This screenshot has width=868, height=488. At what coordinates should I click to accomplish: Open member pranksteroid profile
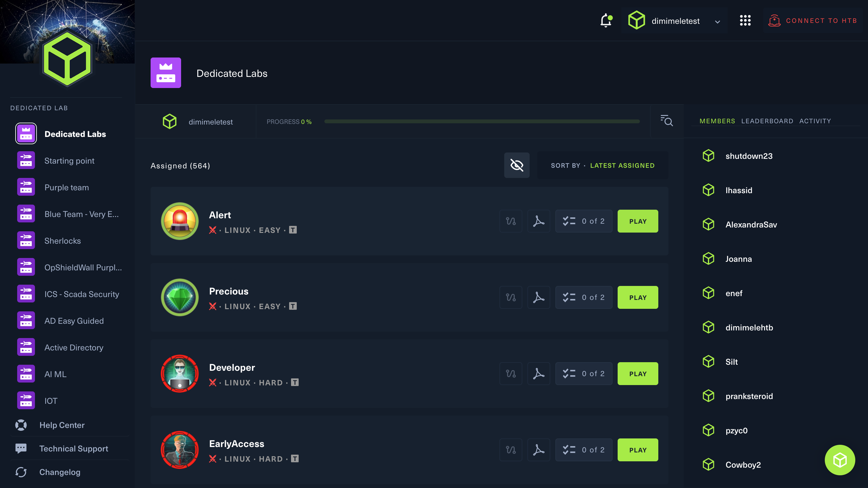click(749, 396)
